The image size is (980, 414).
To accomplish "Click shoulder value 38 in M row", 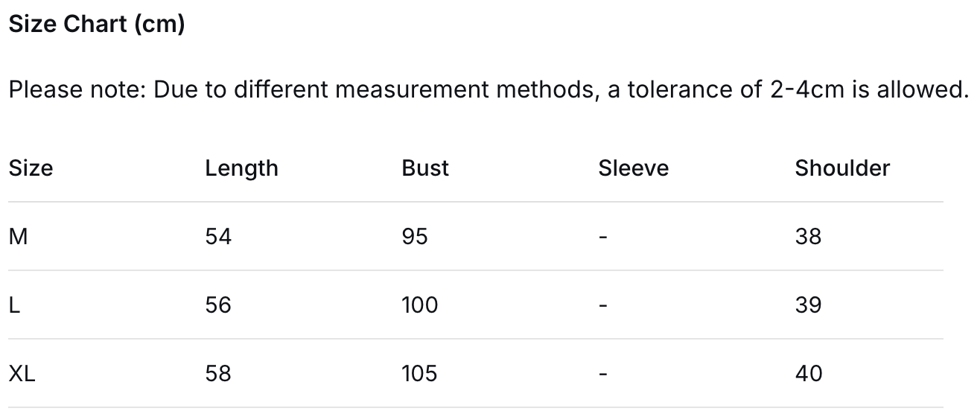I will [808, 237].
